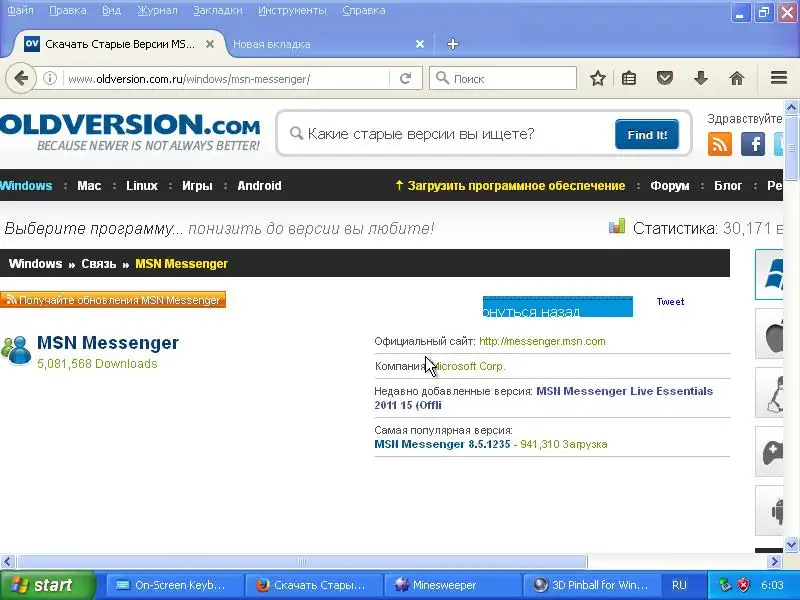800x600 pixels.
Task: Open the Правка menu
Action: click(67, 10)
